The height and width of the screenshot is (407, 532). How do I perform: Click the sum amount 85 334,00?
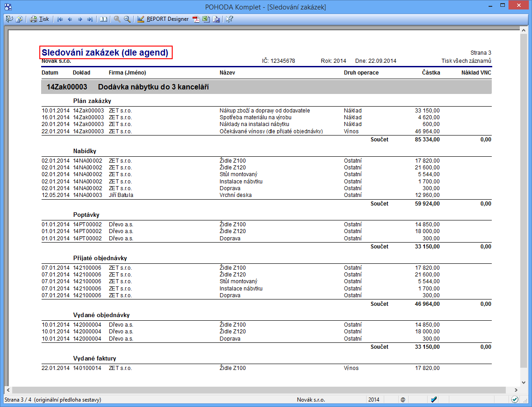[x=427, y=140]
